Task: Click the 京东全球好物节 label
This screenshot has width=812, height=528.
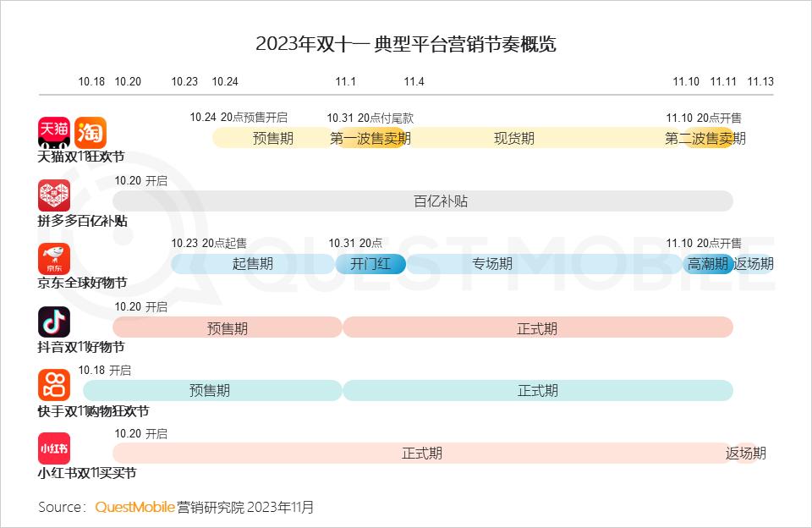Action: tap(82, 283)
